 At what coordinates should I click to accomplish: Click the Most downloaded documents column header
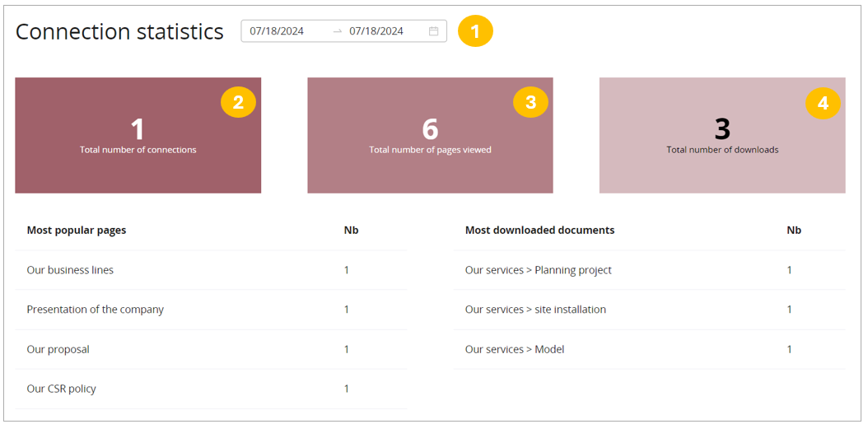coord(539,231)
